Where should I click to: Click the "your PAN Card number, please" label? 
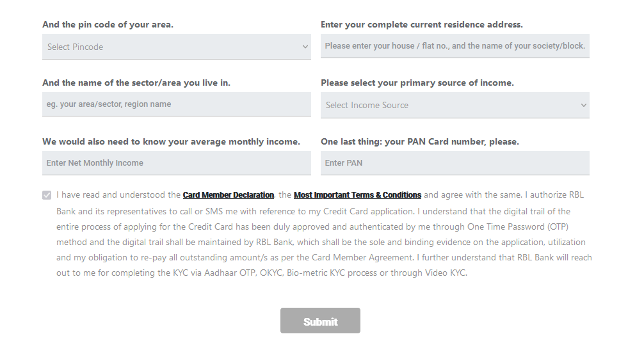[x=420, y=141]
